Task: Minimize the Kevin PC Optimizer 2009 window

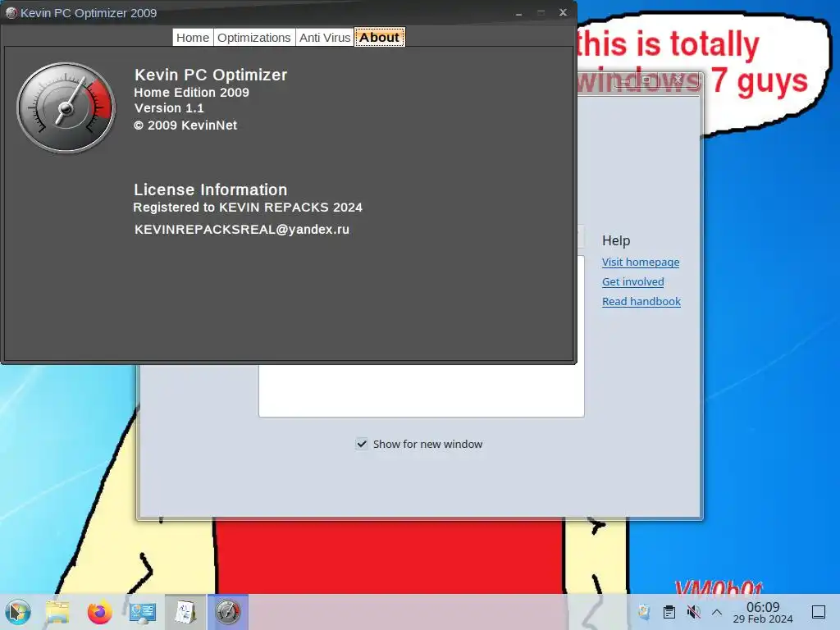Action: pyautogui.click(x=518, y=13)
